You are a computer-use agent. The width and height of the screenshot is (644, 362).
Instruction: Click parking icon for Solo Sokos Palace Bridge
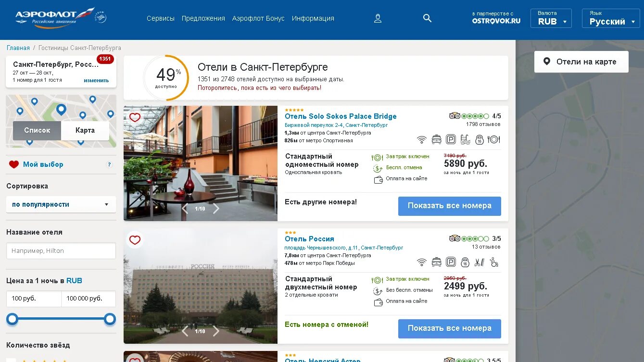[x=451, y=139]
